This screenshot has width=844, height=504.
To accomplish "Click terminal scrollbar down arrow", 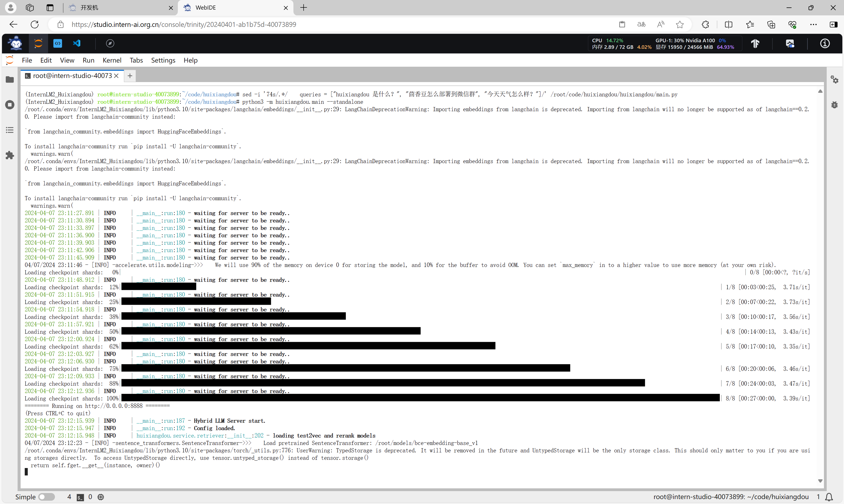I will pyautogui.click(x=820, y=481).
